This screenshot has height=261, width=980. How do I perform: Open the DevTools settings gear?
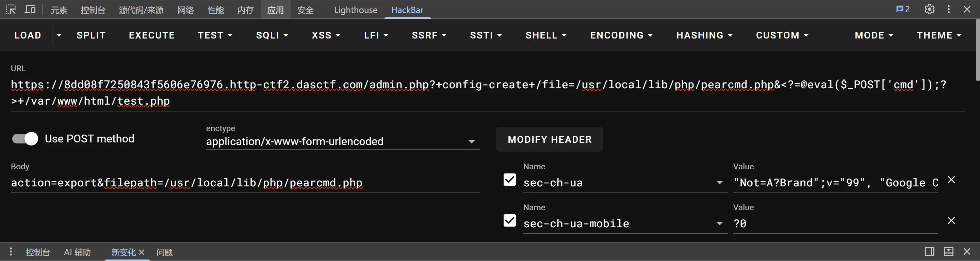tap(929, 10)
